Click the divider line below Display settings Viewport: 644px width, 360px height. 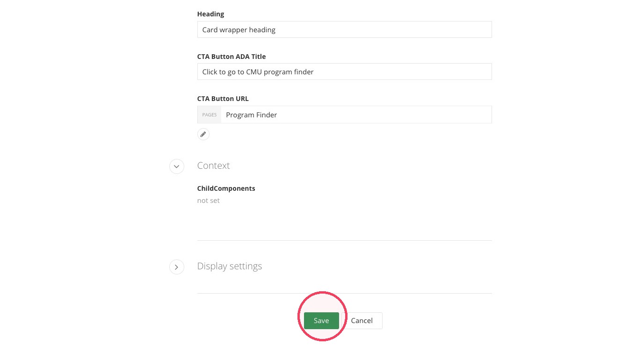pos(344,293)
